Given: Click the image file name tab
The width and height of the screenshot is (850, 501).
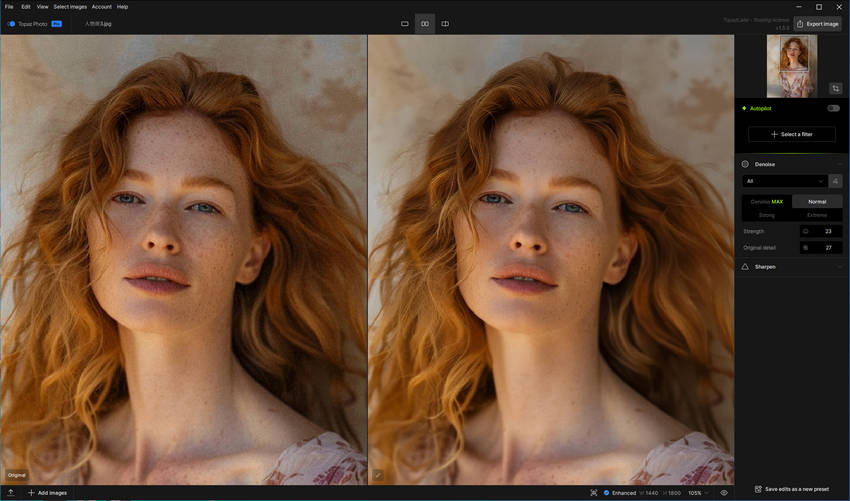Looking at the screenshot, I should 98,24.
